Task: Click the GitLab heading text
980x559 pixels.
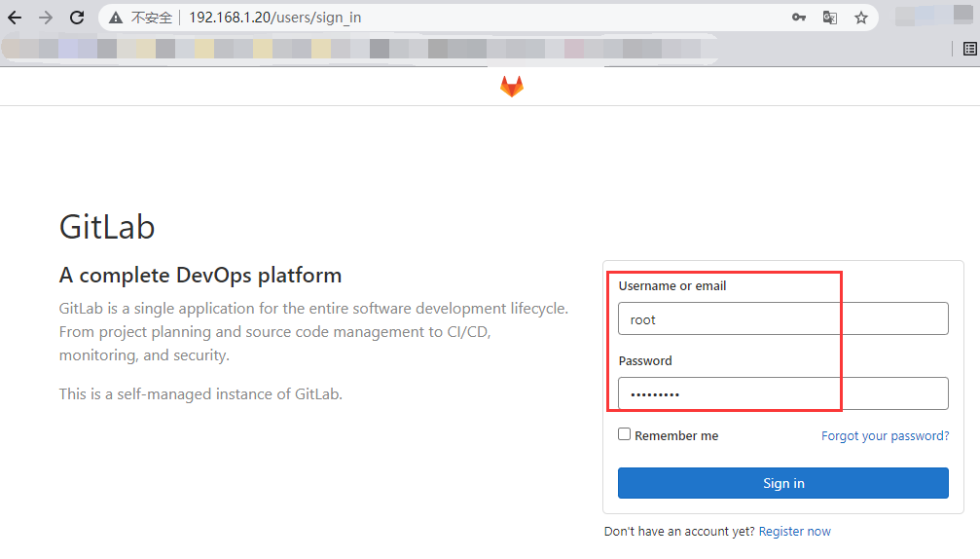Action: 107,226
